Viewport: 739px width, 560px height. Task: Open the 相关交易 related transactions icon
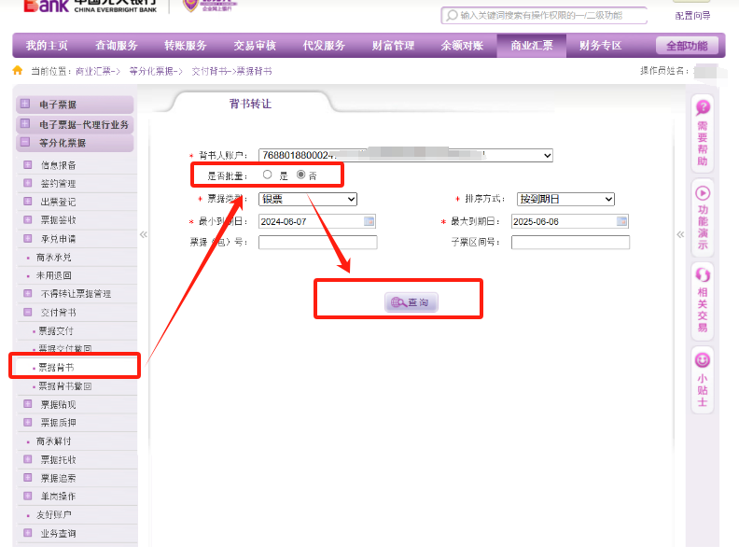coord(703,274)
